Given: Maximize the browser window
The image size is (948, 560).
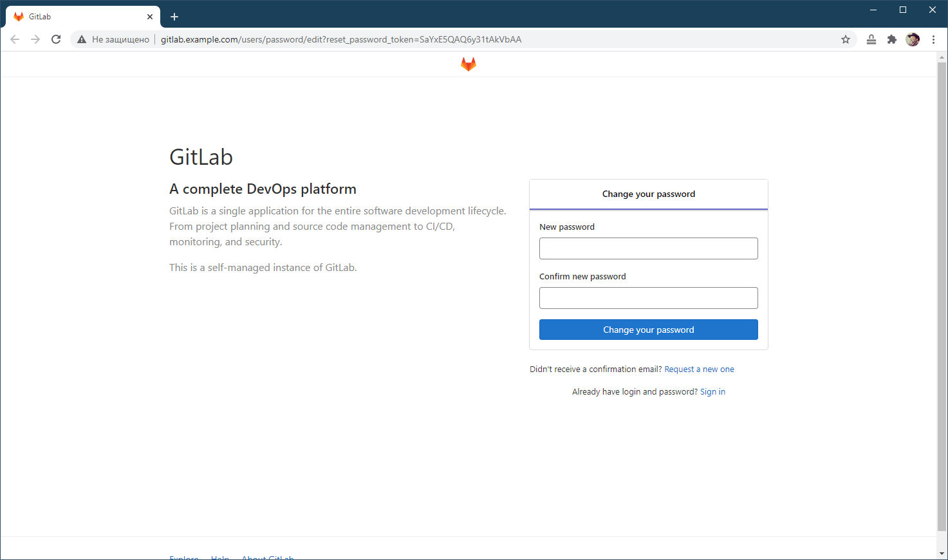Looking at the screenshot, I should point(903,10).
